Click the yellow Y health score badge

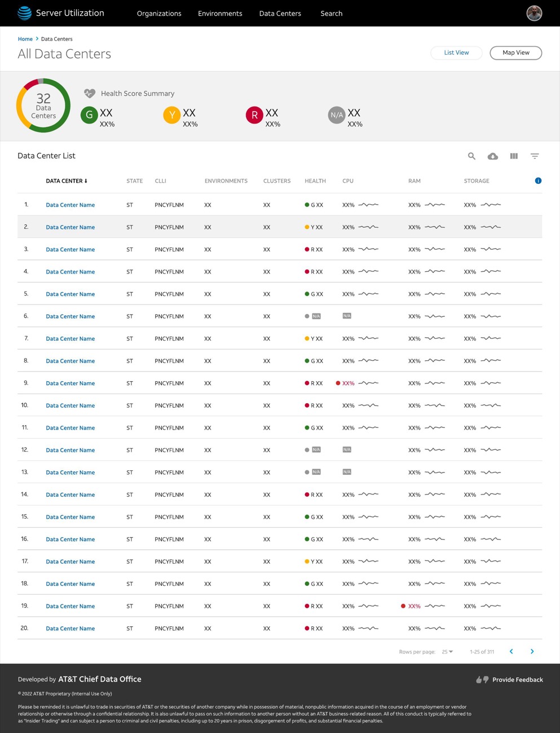coord(172,115)
